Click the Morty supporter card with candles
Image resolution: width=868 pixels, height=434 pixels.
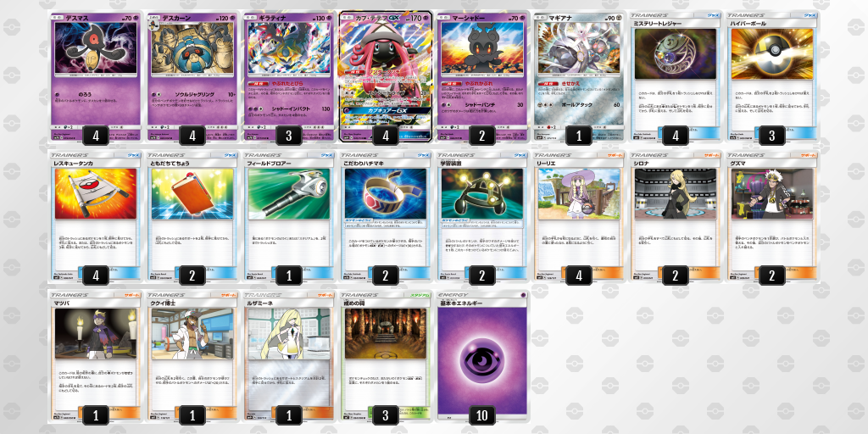tap(95, 355)
